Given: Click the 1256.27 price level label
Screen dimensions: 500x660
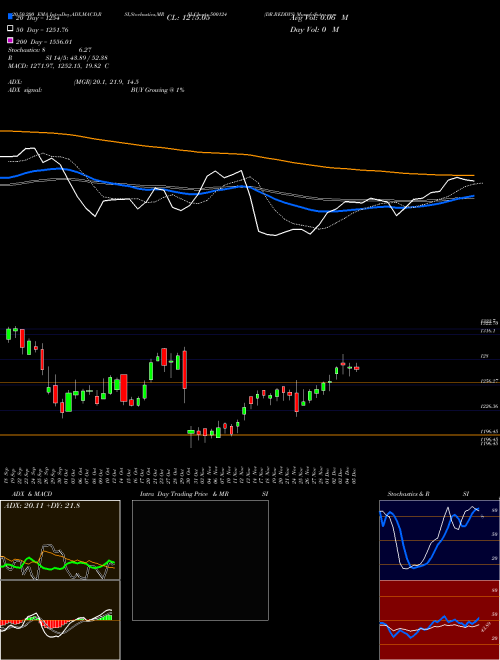Looking at the screenshot, I should [489, 381].
